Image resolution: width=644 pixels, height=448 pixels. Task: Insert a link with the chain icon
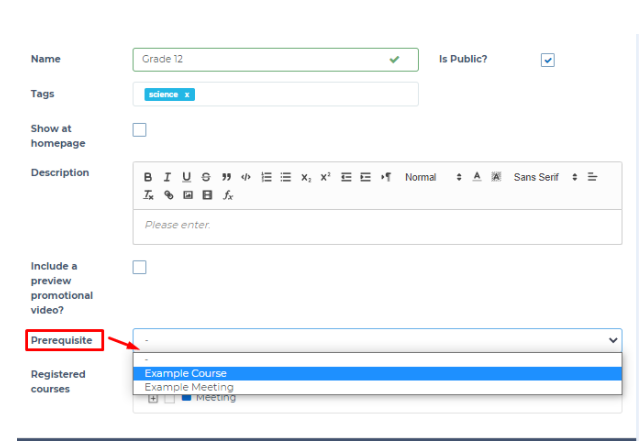[x=168, y=195]
